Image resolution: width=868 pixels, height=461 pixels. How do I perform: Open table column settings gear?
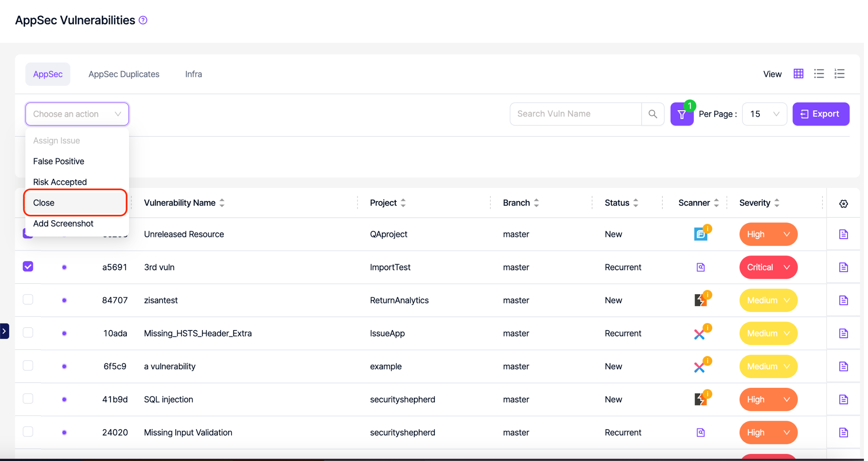[843, 204]
